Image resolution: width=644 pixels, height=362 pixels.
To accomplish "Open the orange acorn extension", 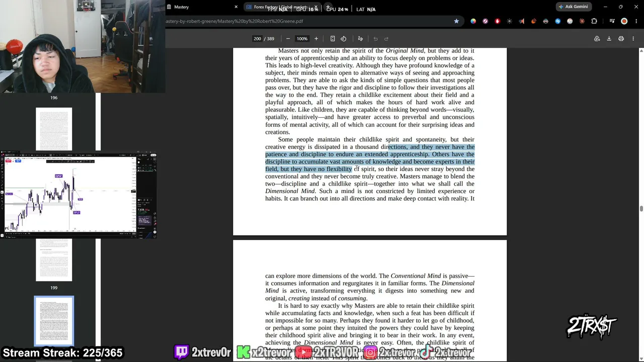I will [x=534, y=21].
